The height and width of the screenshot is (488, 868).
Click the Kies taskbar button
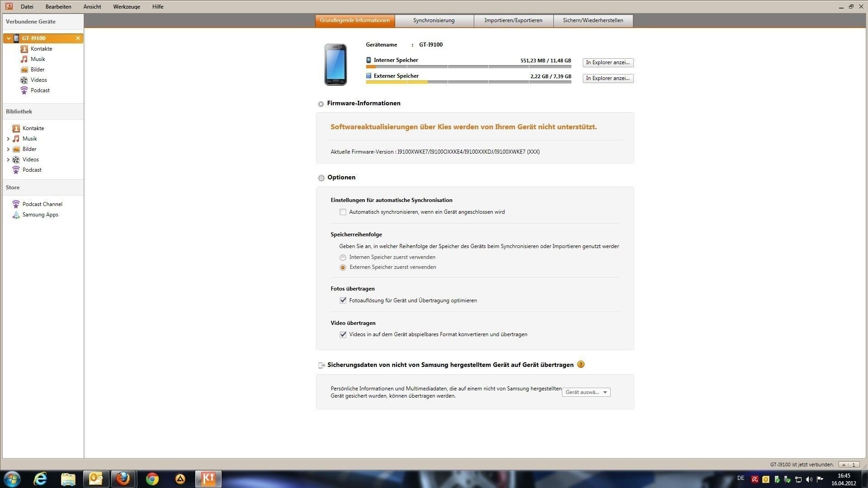coord(208,479)
